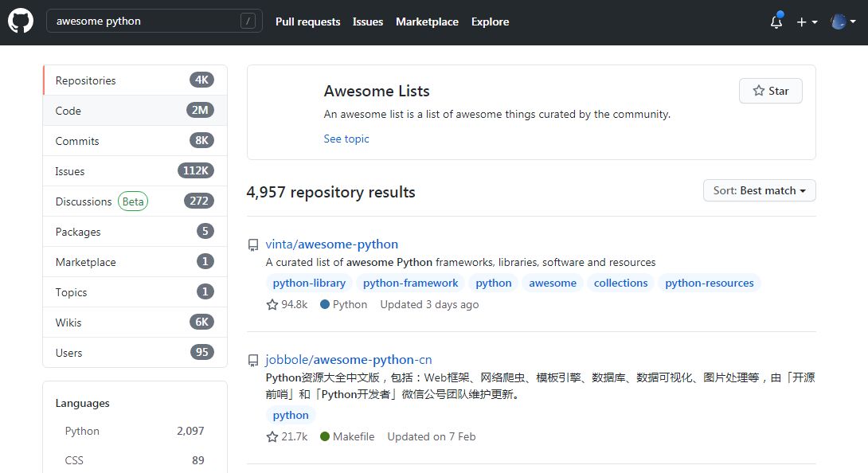The width and height of the screenshot is (868, 473).
Task: Select the Users results filter
Action: [x=135, y=353]
